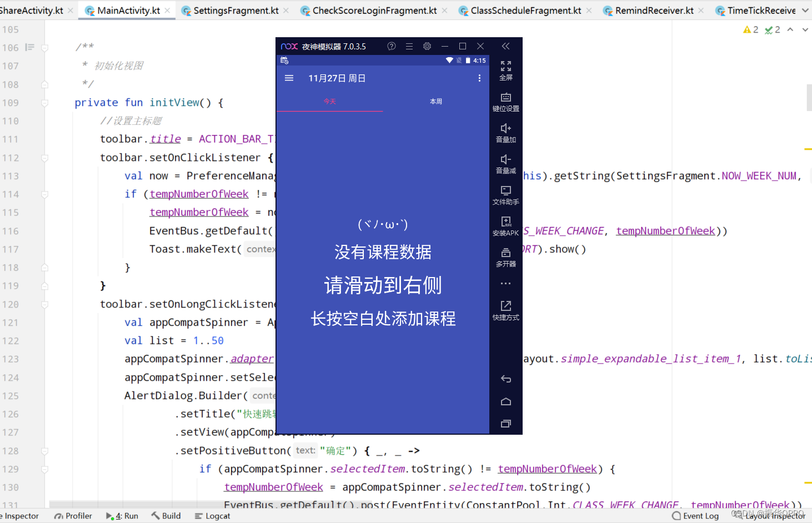Close the ClassScheduleFragment.kt tab
This screenshot has width=812, height=523.
pyautogui.click(x=589, y=11)
